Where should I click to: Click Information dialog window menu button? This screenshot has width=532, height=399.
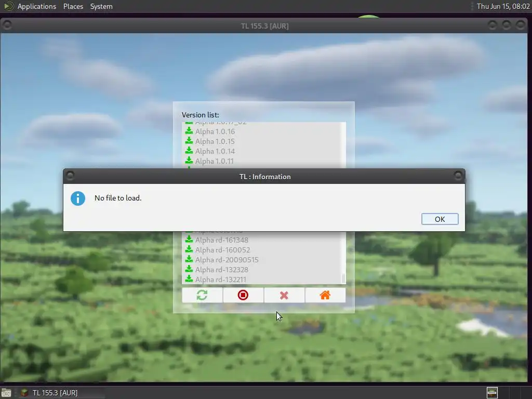[70, 176]
